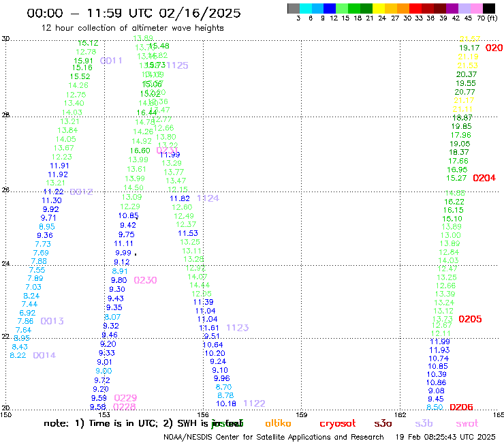This screenshot has height=443, width=504.
Task: Click pass time label 1125
Action: pos(178,65)
